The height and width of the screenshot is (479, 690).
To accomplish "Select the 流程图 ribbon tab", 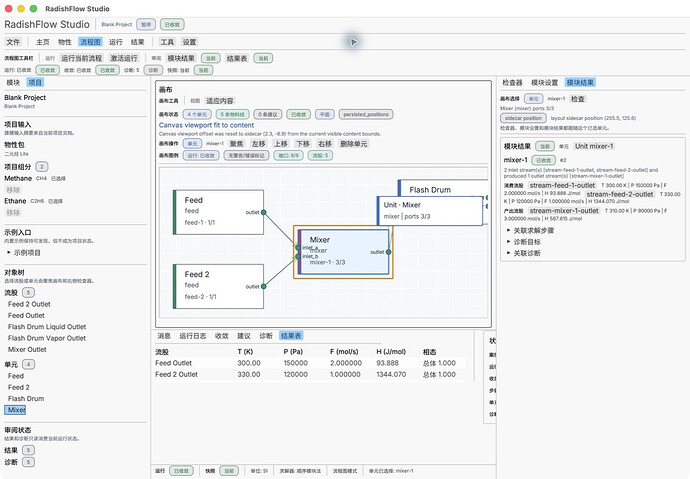I will point(90,42).
